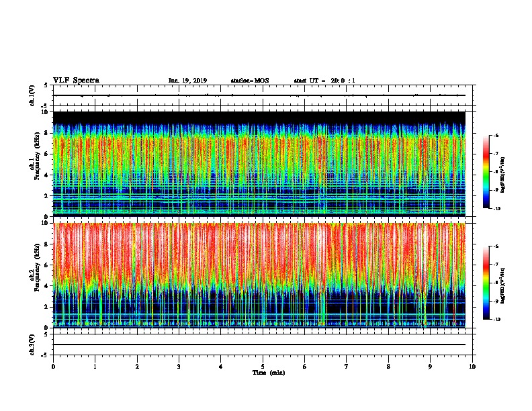Click the "ch.1(V)" waveform axis label

click(x=32, y=95)
